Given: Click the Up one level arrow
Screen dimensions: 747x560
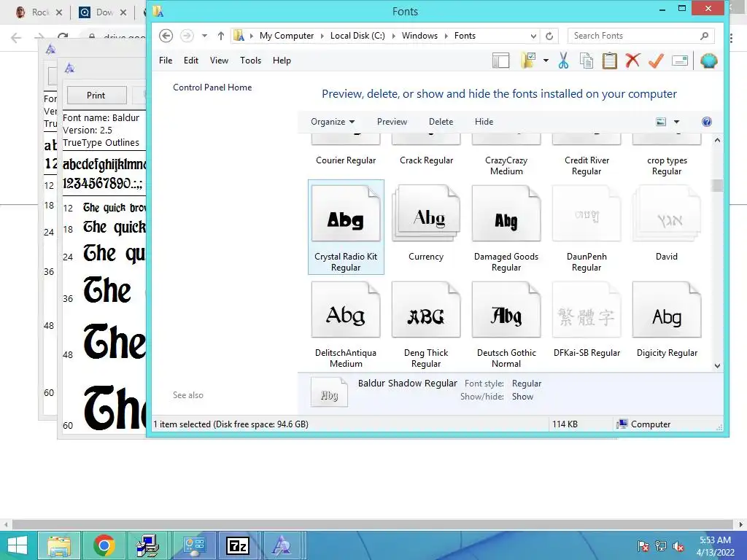Looking at the screenshot, I should [x=220, y=36].
